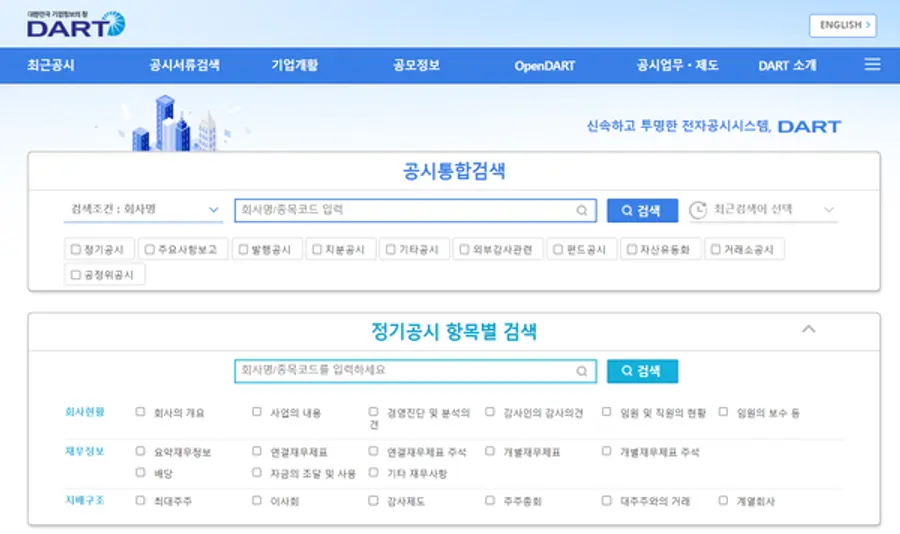Click the city buildings illustration
Viewport: 900px width, 534px height.
(x=173, y=125)
